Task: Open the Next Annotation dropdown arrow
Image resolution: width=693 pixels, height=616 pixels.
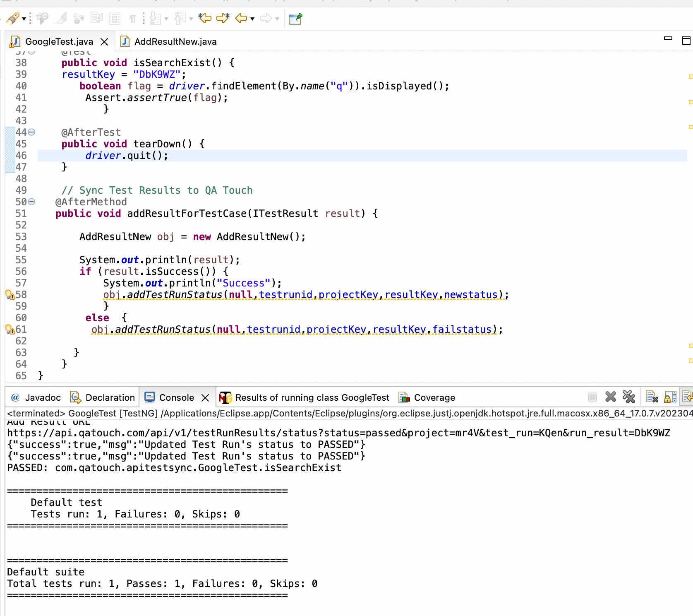Action: pyautogui.click(x=166, y=19)
